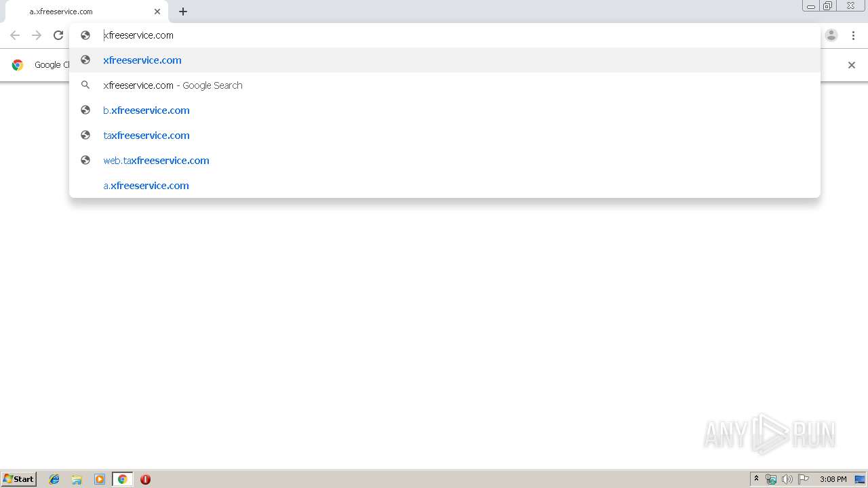
Task: Click the globe icon beside taxfreeservice.com
Action: (x=85, y=135)
